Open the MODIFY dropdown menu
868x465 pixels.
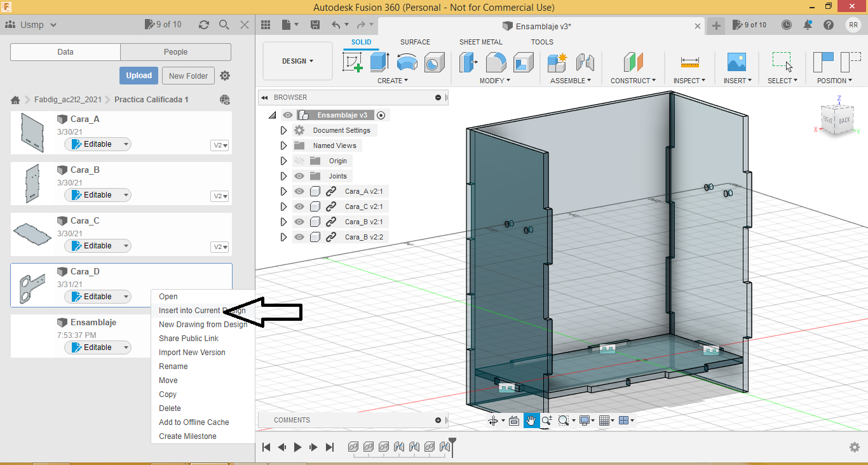(x=495, y=81)
